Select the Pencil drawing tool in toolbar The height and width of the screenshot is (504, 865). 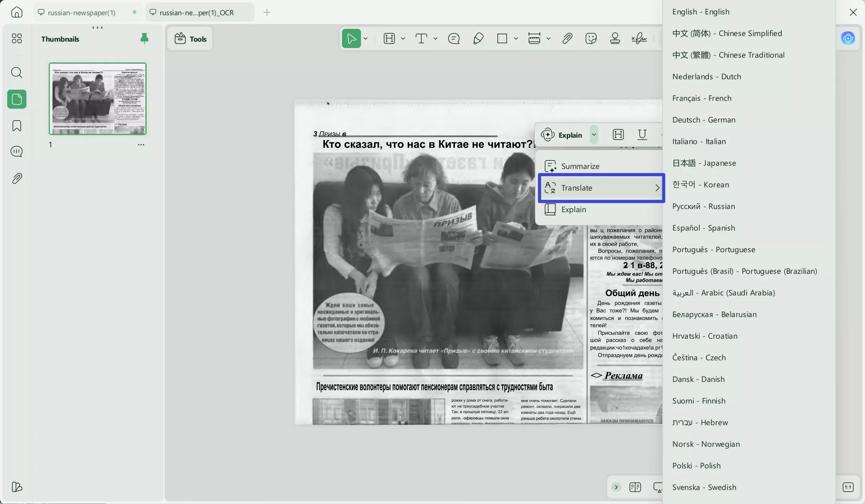(478, 38)
